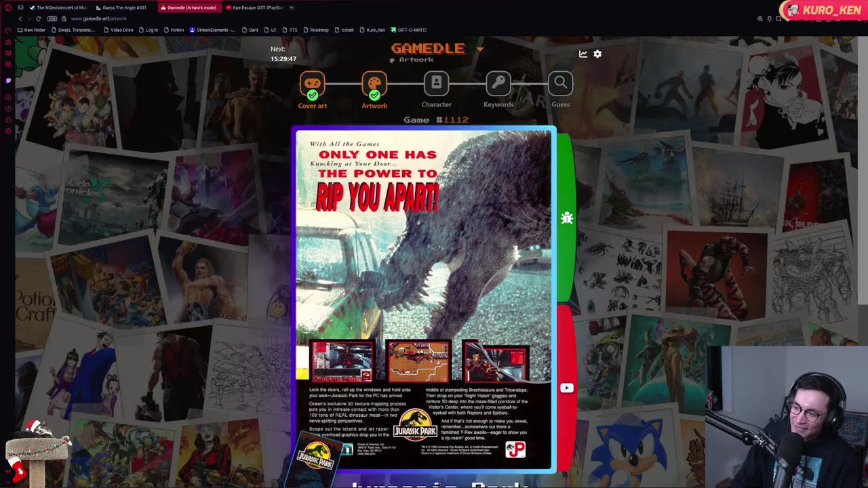The width and height of the screenshot is (868, 488).
Task: Switch to Gamedle (Artwork mode) tab
Action: click(x=190, y=7)
